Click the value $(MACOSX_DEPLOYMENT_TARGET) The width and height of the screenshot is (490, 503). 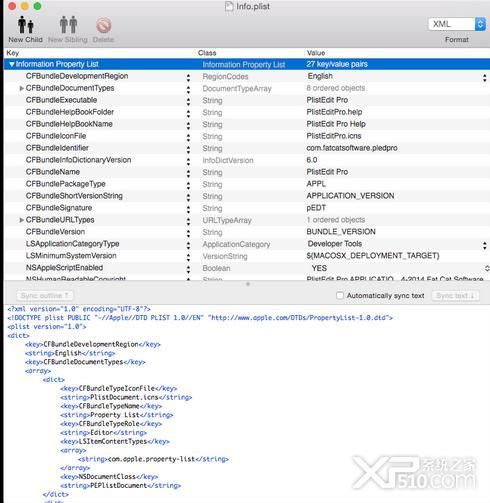373,256
